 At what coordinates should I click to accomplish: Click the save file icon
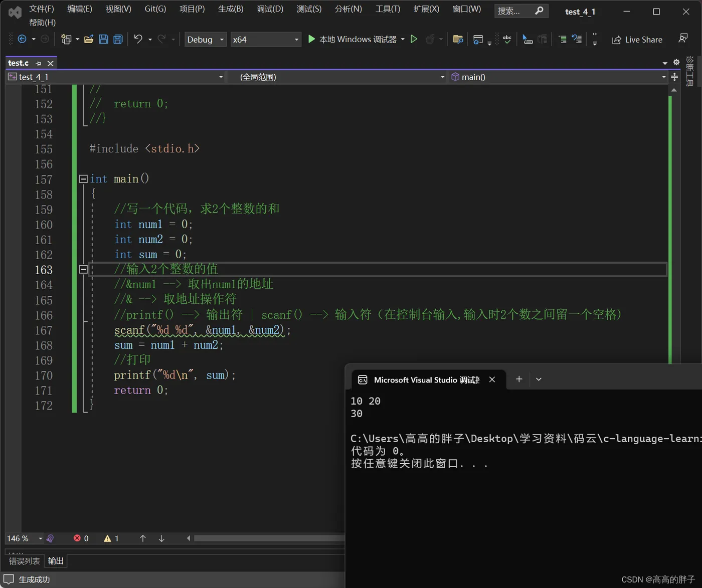click(103, 39)
